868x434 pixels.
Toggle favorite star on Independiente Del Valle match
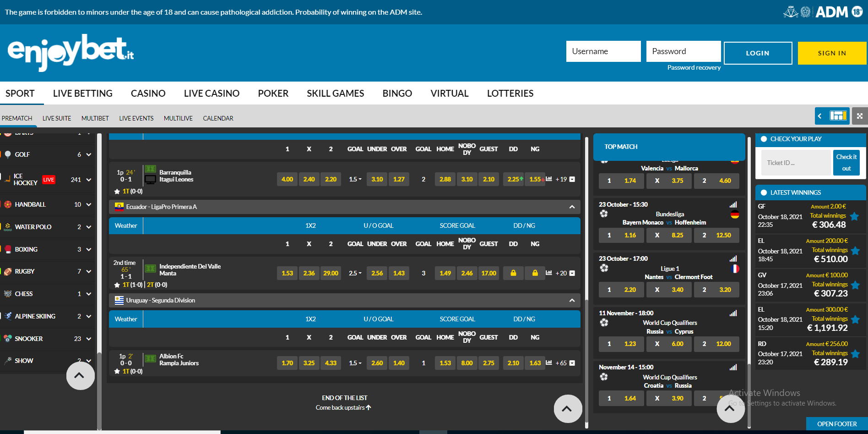click(116, 284)
